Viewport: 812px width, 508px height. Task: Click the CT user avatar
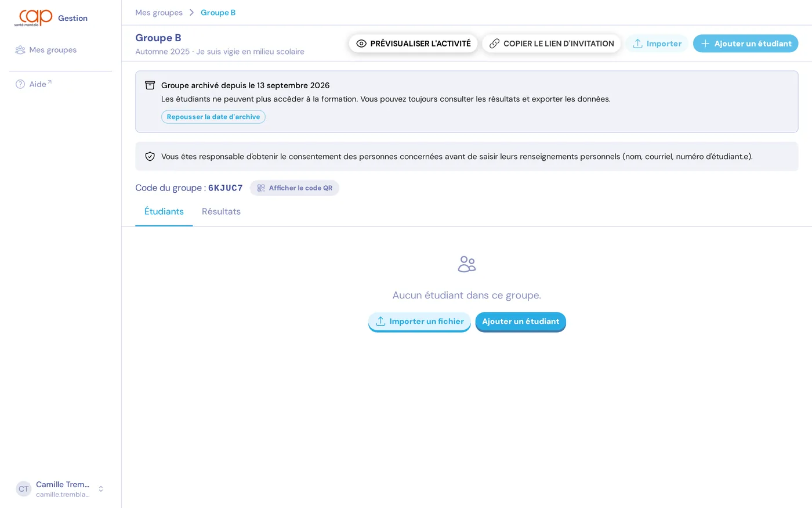point(23,489)
